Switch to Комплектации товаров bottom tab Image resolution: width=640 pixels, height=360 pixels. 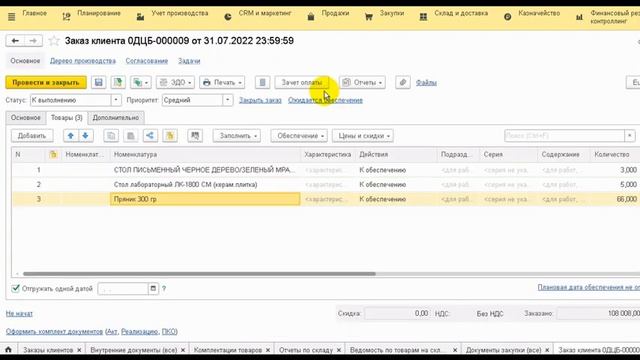228,350
